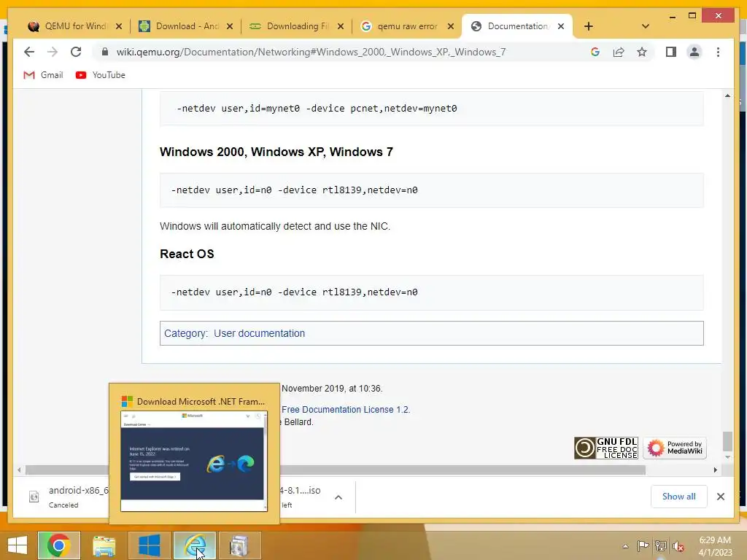This screenshot has width=747, height=560.
Task: Close the Downloading File tab
Action: [x=340, y=26]
